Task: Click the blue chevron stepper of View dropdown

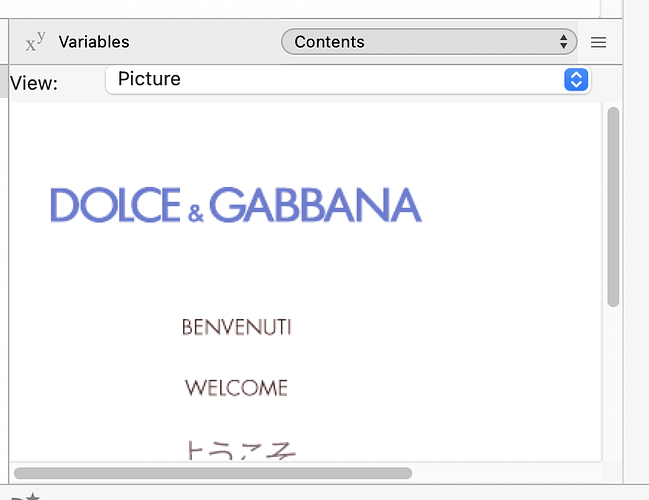Action: click(576, 79)
